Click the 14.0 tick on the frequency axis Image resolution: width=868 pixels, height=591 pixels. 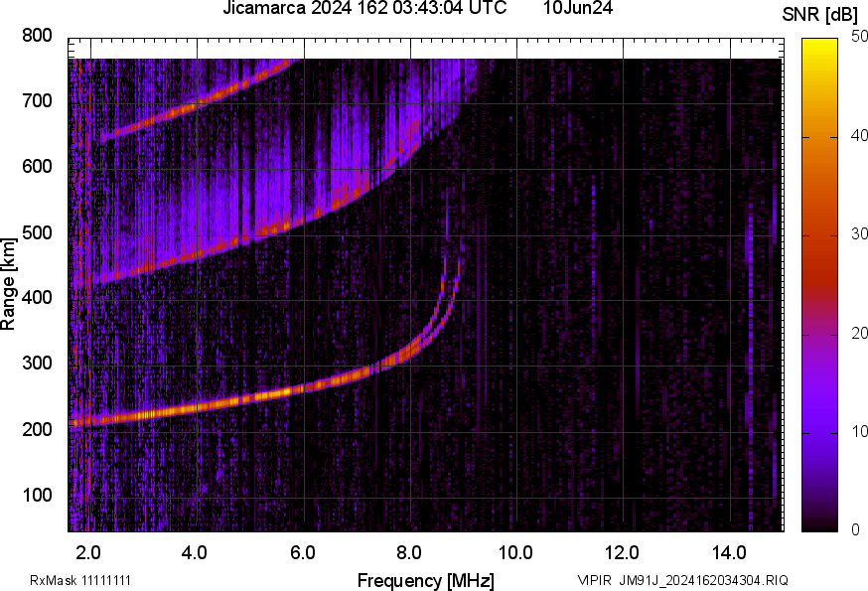(730, 552)
